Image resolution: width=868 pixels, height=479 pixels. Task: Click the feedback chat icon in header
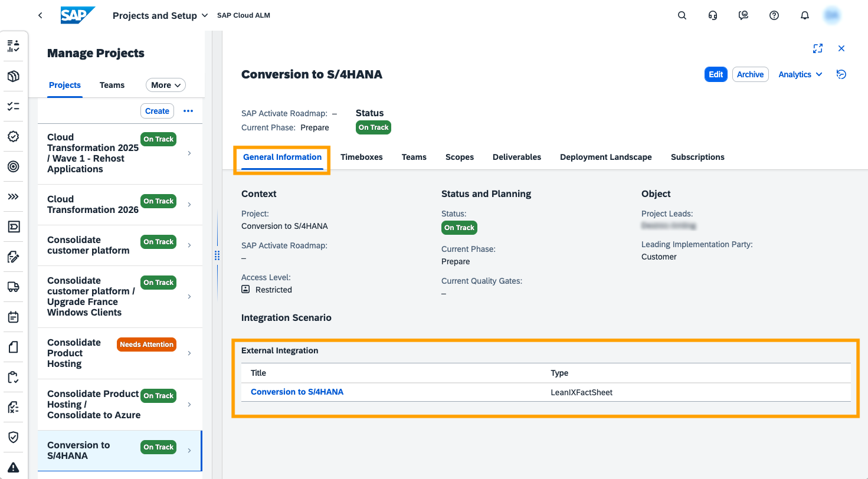(743, 16)
